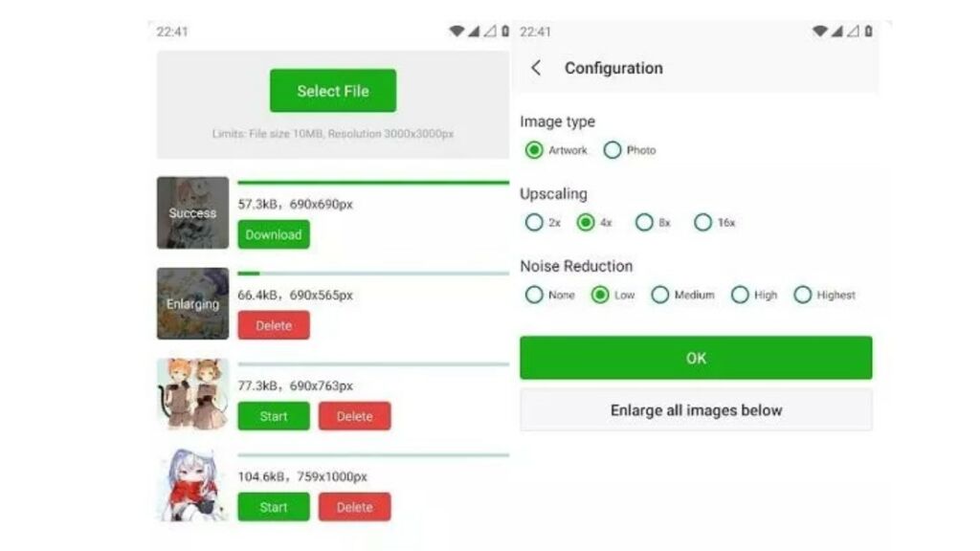This screenshot has height=551, width=980.
Task: Go back using the Configuration arrow
Action: click(536, 68)
